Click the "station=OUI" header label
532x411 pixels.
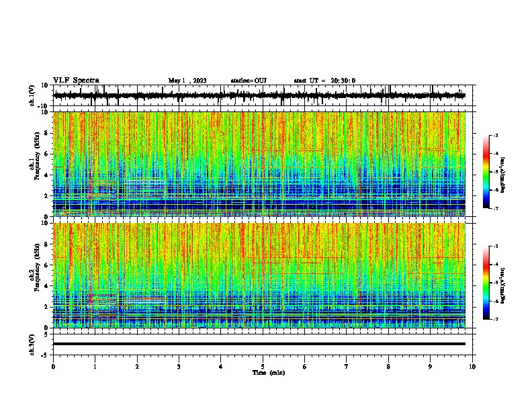click(x=249, y=81)
